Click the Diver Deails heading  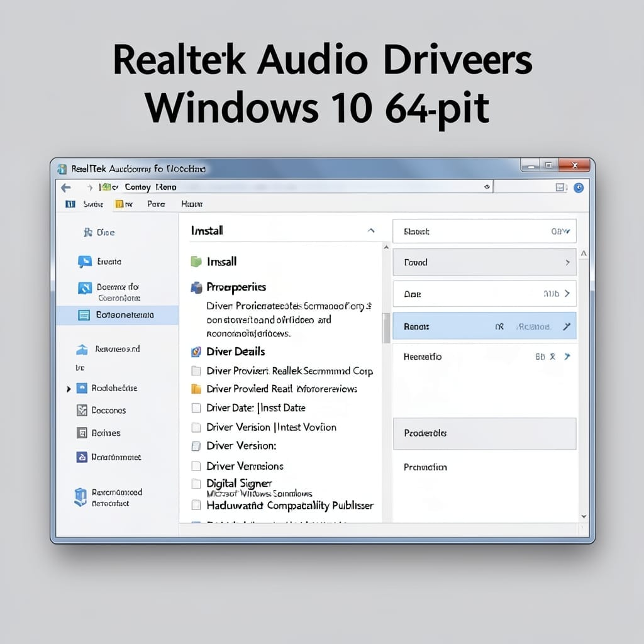235,352
